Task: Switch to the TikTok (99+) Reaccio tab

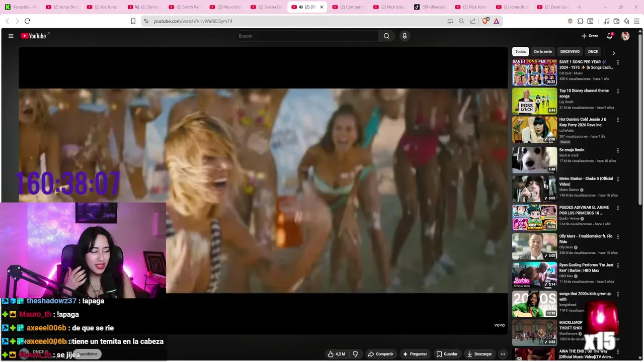Action: (x=431, y=7)
